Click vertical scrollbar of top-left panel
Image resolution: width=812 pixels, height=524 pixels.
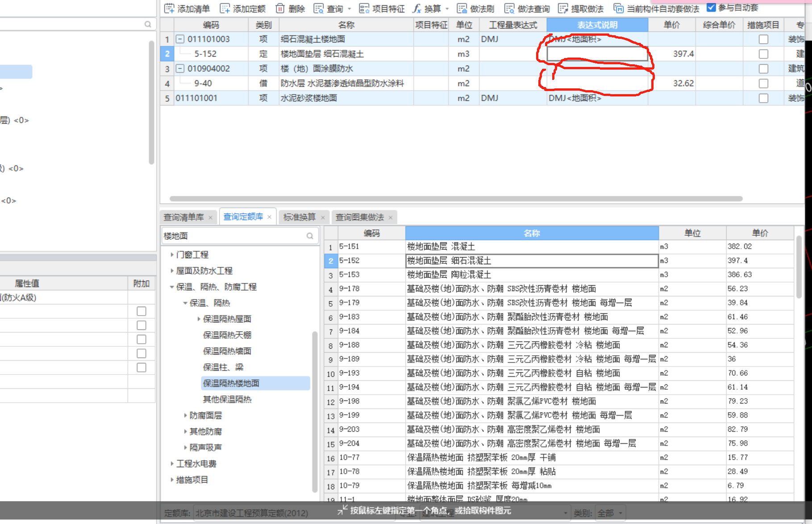[x=151, y=103]
